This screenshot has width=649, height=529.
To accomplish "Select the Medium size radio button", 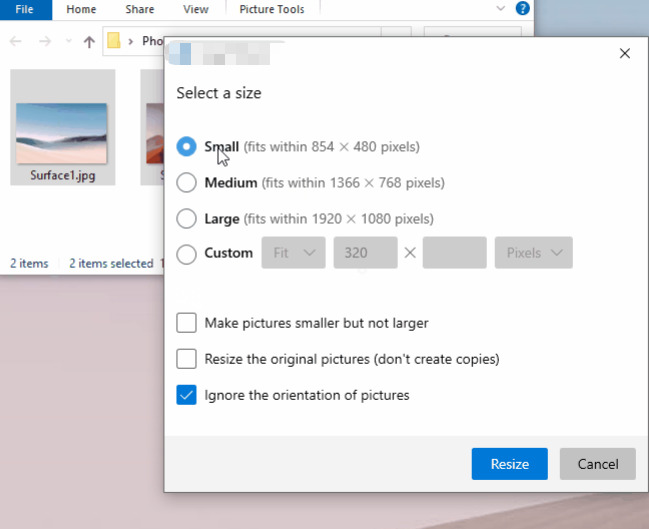I will (186, 183).
